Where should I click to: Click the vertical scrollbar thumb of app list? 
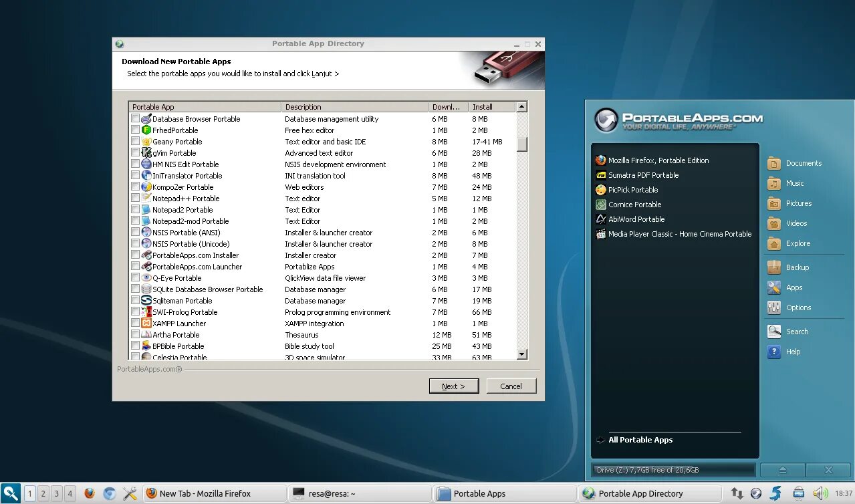point(522,144)
